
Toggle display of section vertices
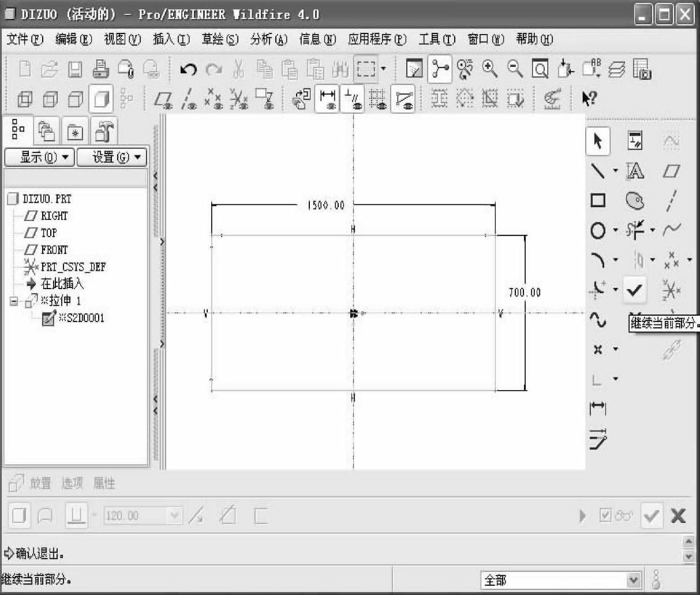click(404, 99)
